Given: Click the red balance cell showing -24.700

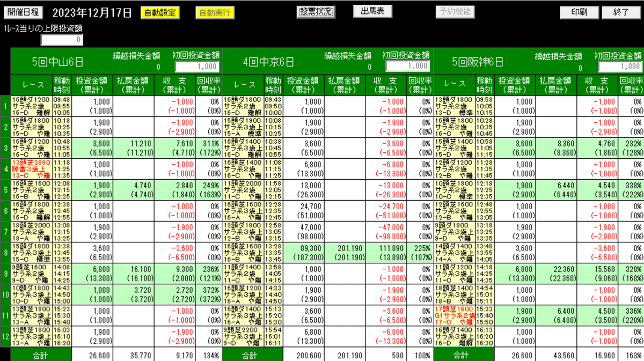Looking at the screenshot, I should pyautogui.click(x=386, y=211).
